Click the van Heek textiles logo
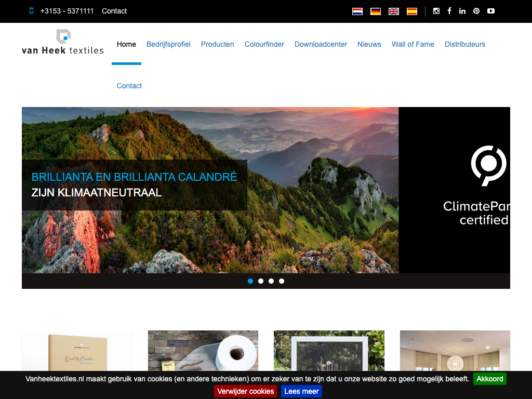Viewport: 532px width, 399px height. (63, 43)
